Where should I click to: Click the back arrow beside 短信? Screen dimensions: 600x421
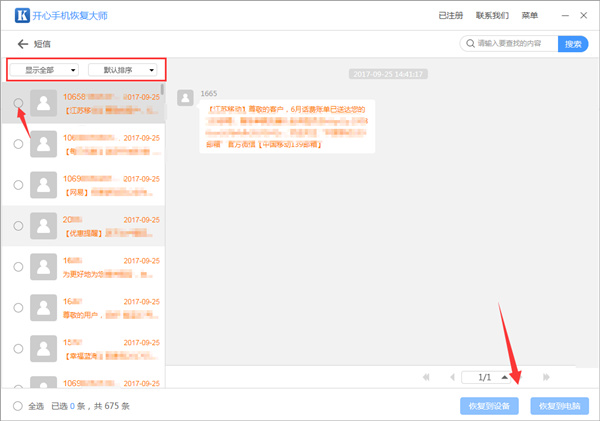23,45
